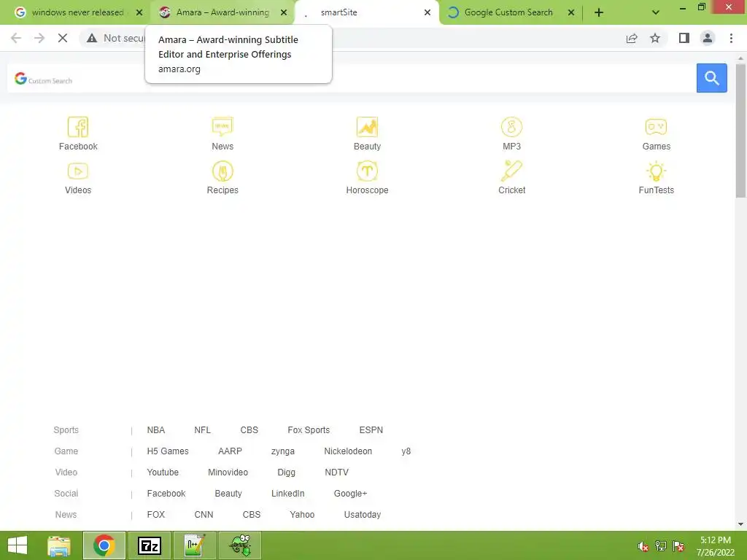
Task: Stop loading the page
Action: click(x=63, y=38)
